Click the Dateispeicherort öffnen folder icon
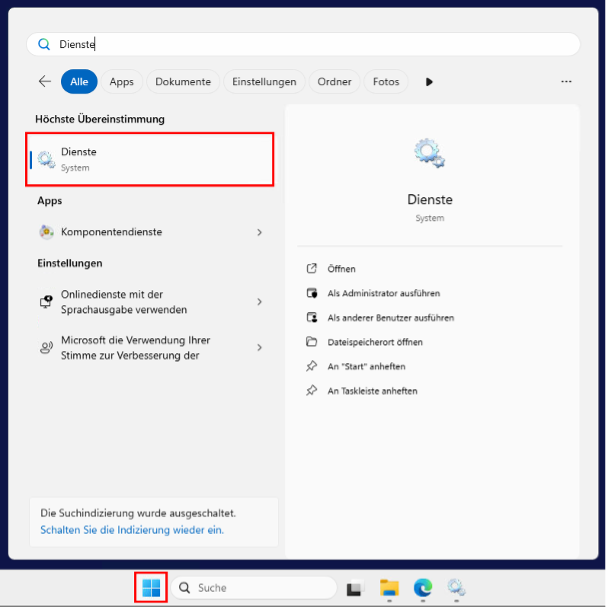606x608 pixels. pyautogui.click(x=312, y=342)
